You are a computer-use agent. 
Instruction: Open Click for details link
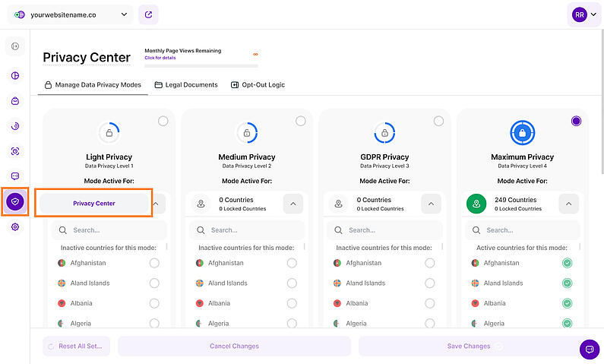(x=160, y=58)
